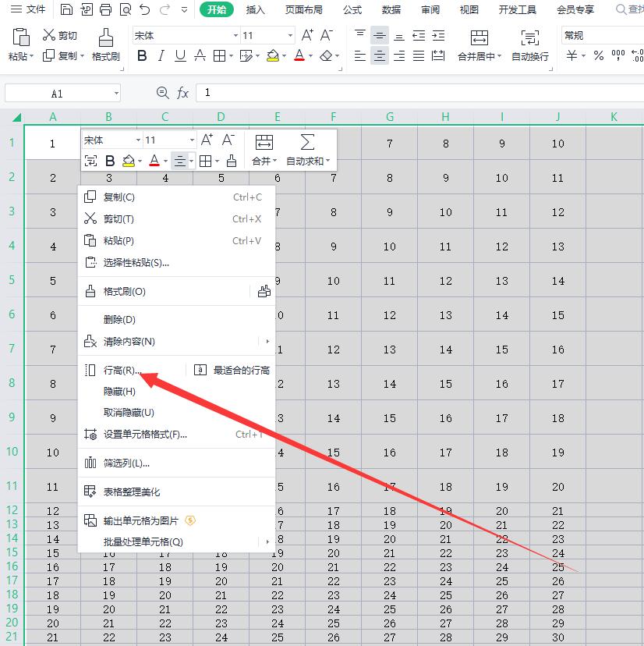Click the select-all corner triangle
The height and width of the screenshot is (646, 644).
point(16,117)
